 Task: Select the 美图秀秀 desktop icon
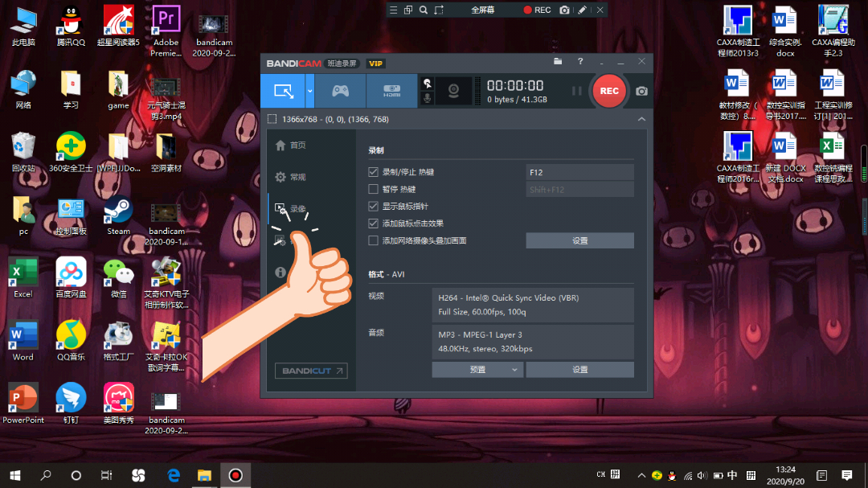[x=118, y=404]
